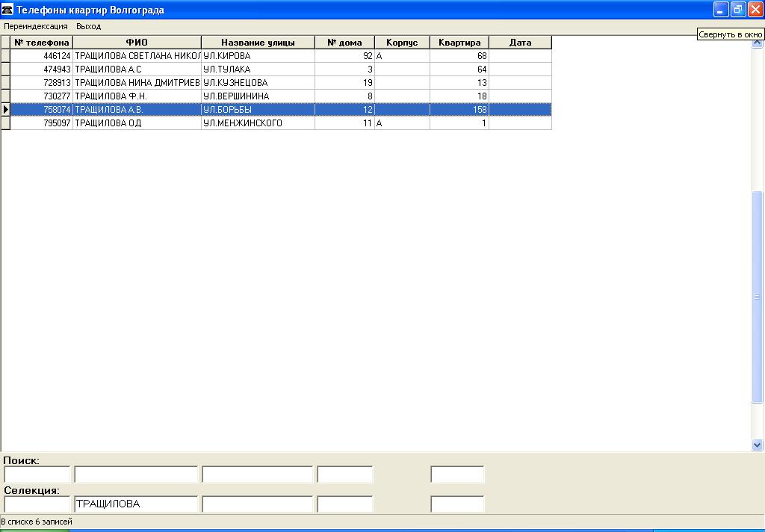Click the Выход menu item
Viewport: 765px width, 532px height.
point(89,26)
